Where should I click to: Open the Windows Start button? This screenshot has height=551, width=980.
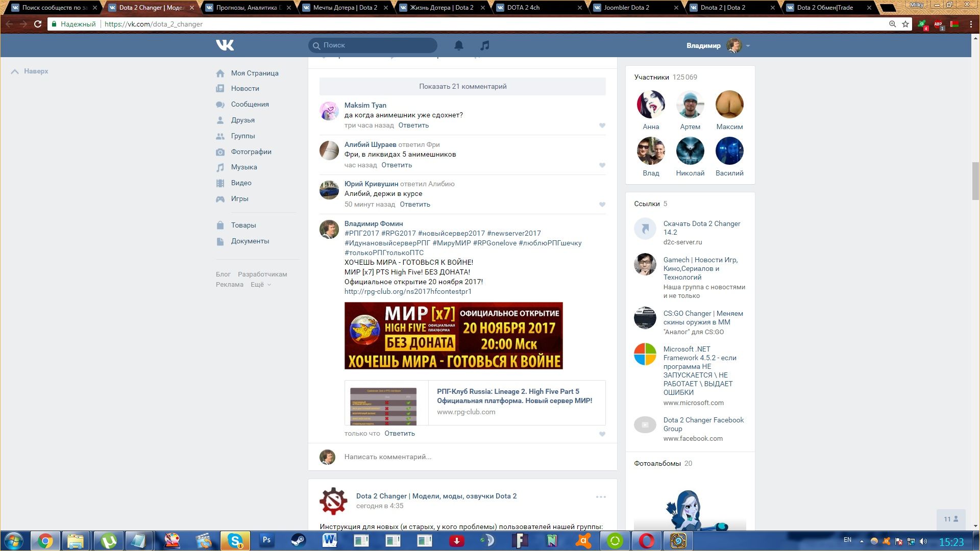14,541
